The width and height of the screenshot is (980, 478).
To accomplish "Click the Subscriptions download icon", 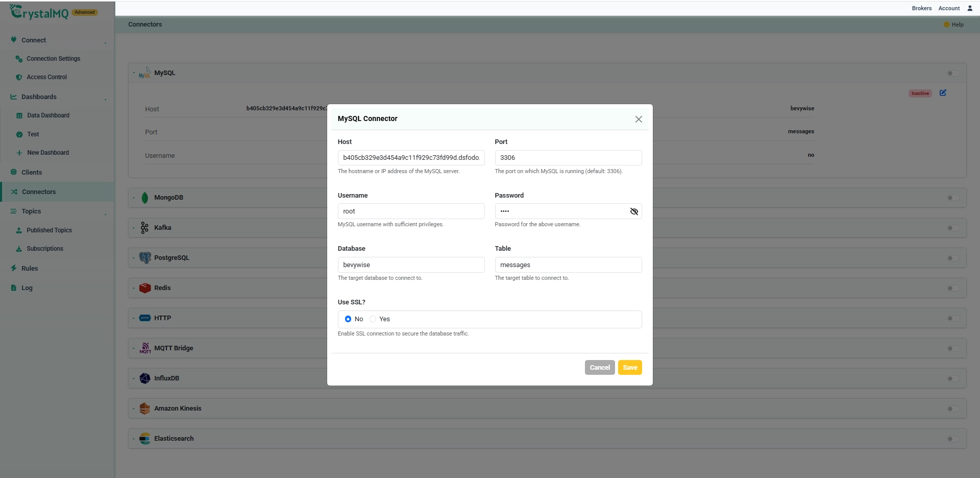I will point(19,249).
